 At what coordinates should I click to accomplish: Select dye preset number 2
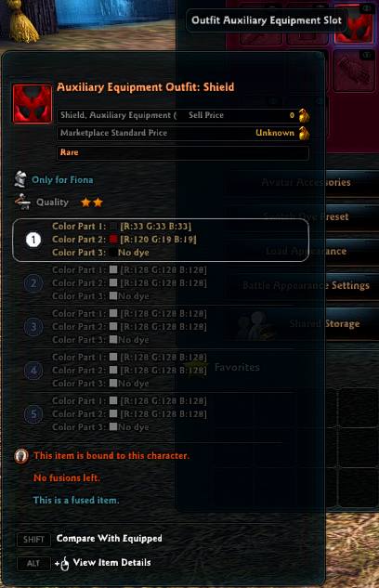coord(33,283)
